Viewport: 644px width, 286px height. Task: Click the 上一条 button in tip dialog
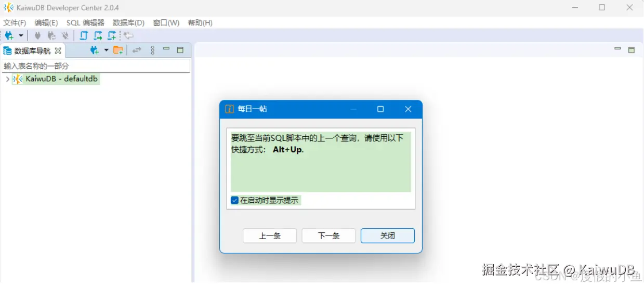coord(270,236)
